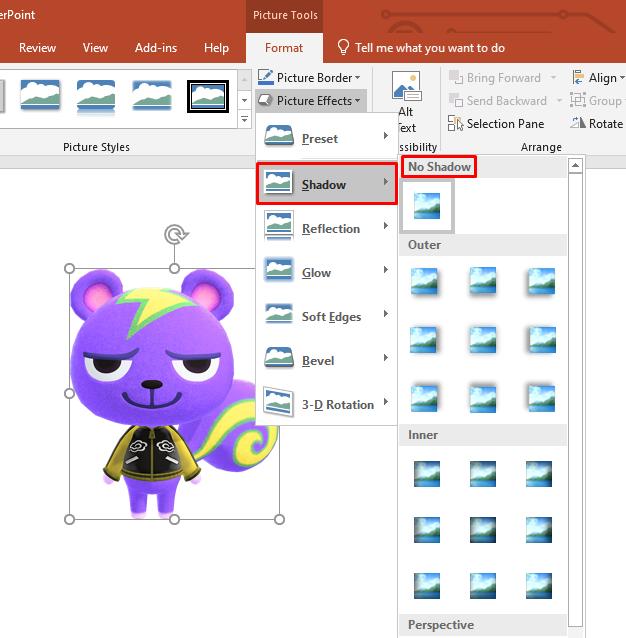Open the Glow effects submenu
The image size is (626, 638).
[326, 272]
